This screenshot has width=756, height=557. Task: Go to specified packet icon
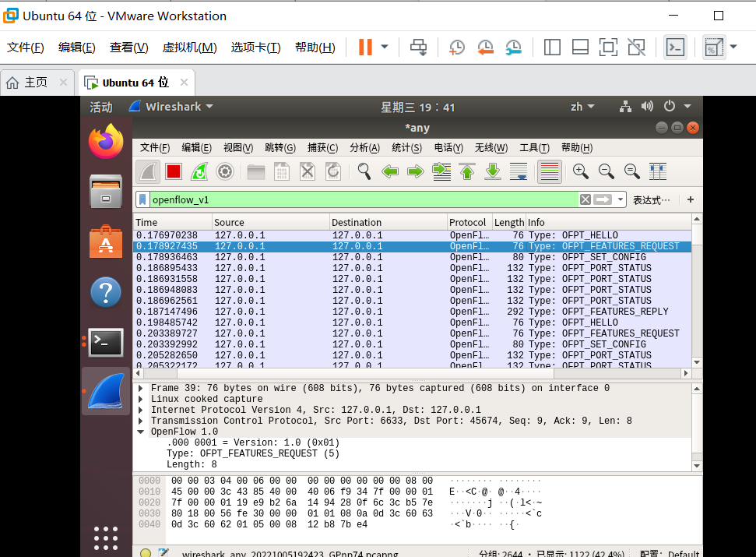point(441,171)
